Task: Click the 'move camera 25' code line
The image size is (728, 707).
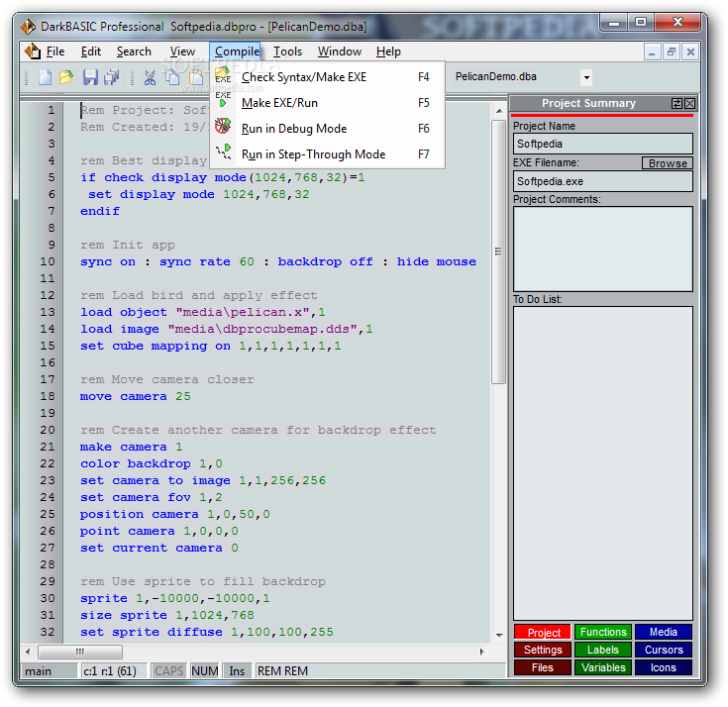Action: [x=135, y=396]
